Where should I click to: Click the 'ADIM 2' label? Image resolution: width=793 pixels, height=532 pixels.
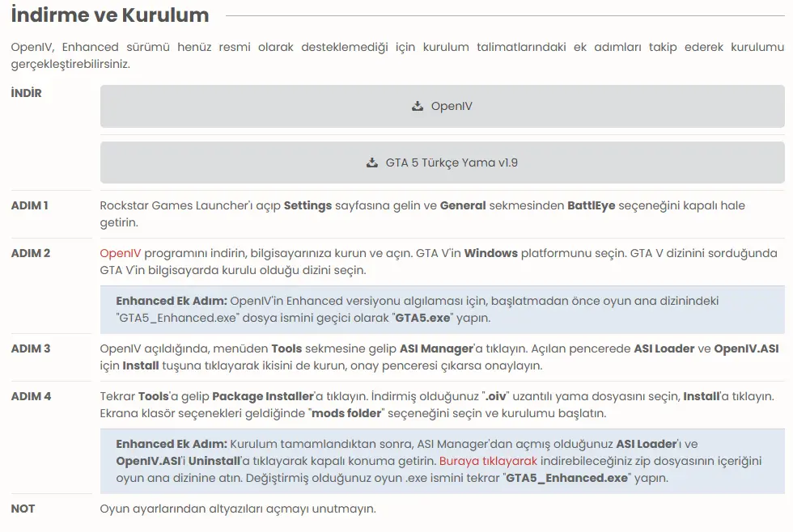click(x=31, y=253)
